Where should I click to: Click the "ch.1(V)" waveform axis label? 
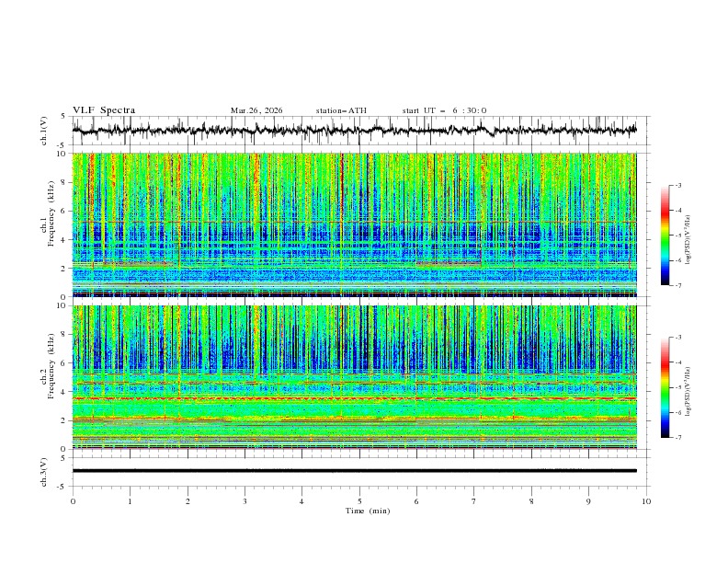44,131
